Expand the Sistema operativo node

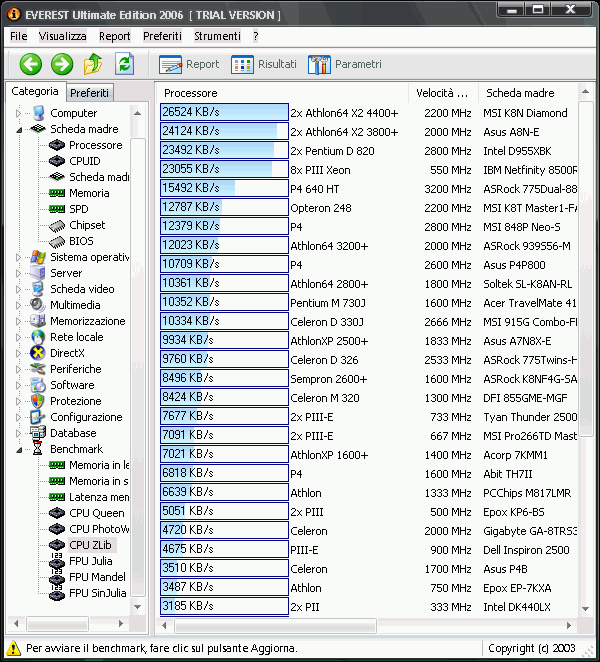[x=18, y=258]
